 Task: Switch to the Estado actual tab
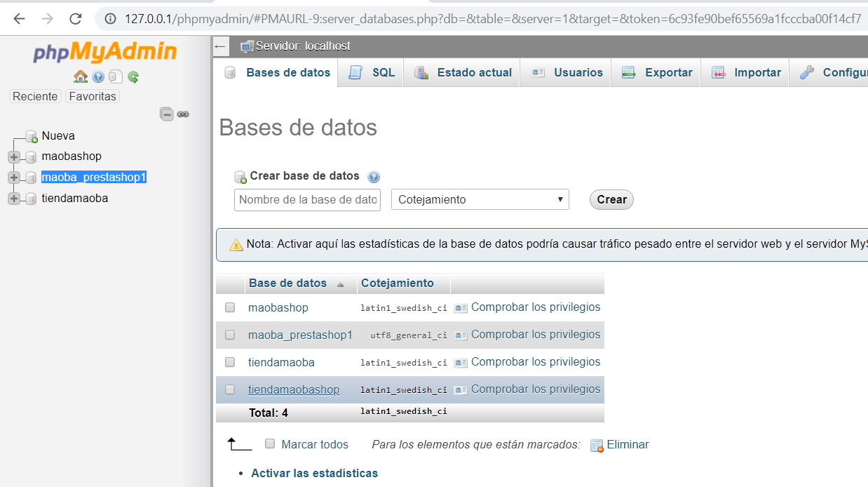[463, 72]
